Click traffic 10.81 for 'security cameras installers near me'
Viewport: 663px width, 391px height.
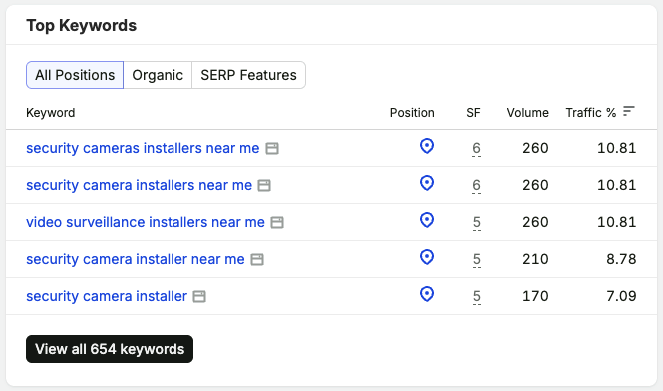(x=616, y=148)
